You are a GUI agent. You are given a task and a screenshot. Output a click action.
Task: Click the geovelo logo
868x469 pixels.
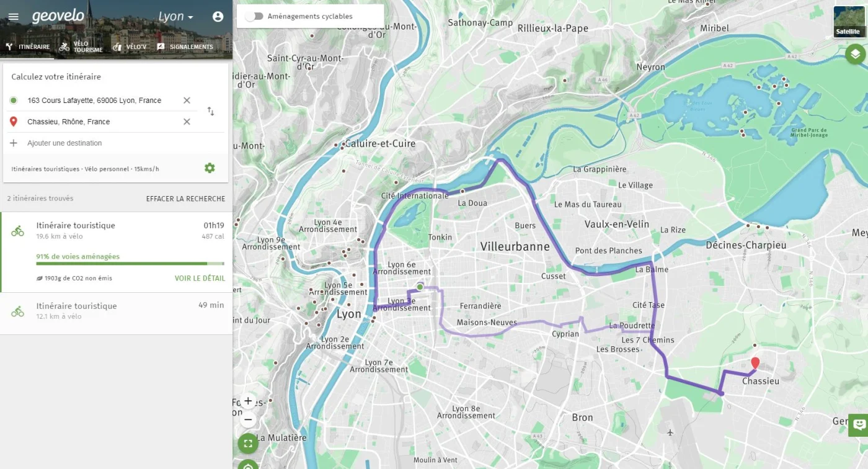[x=58, y=16]
